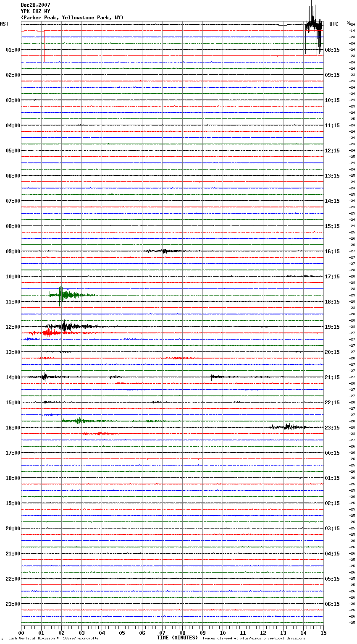Click the bottom minute tick label "03"
This screenshot has height=644, width=357.
pos(81,633)
